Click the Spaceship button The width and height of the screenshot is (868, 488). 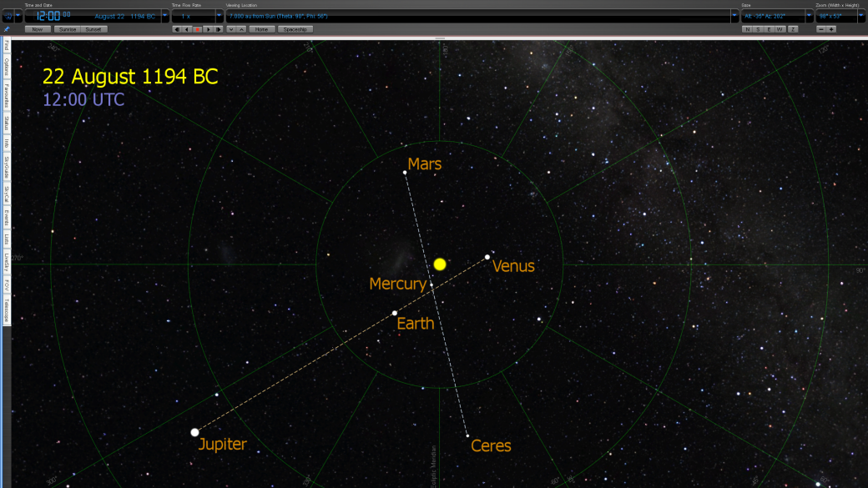pos(295,29)
